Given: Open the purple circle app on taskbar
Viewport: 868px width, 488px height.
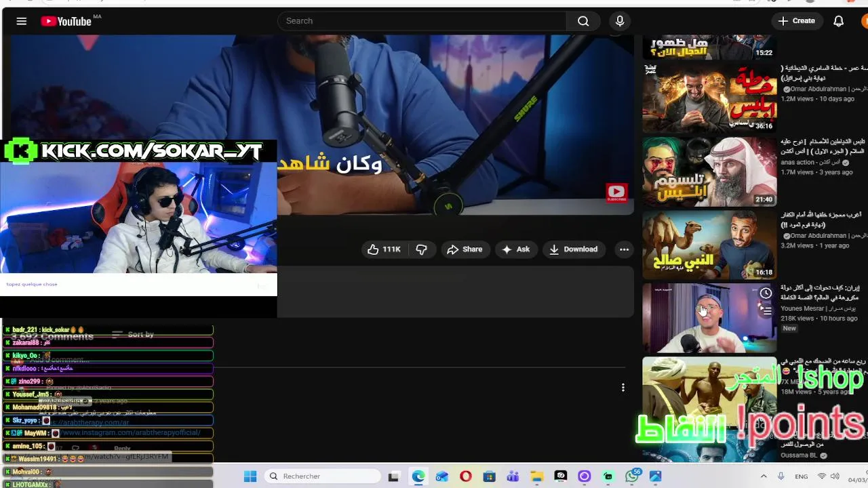Looking at the screenshot, I should [584, 476].
